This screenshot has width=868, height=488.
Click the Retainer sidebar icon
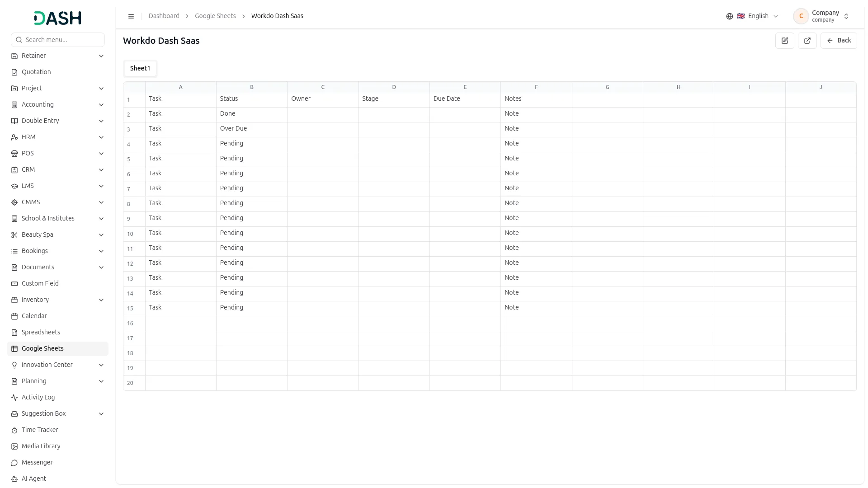click(14, 56)
